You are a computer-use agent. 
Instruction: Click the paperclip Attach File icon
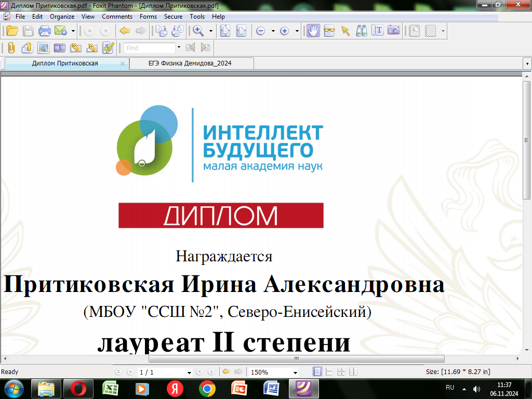click(11, 48)
